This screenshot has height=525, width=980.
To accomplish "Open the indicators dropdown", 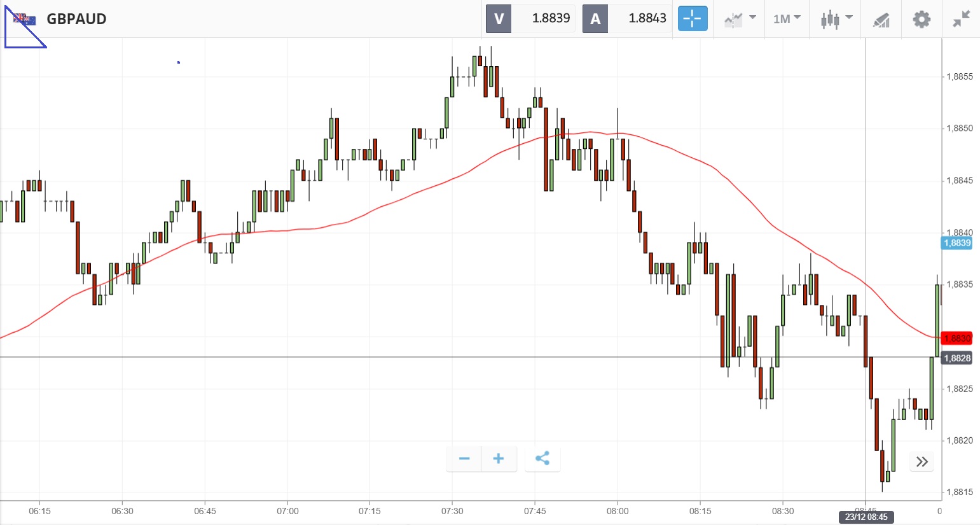I will point(740,19).
